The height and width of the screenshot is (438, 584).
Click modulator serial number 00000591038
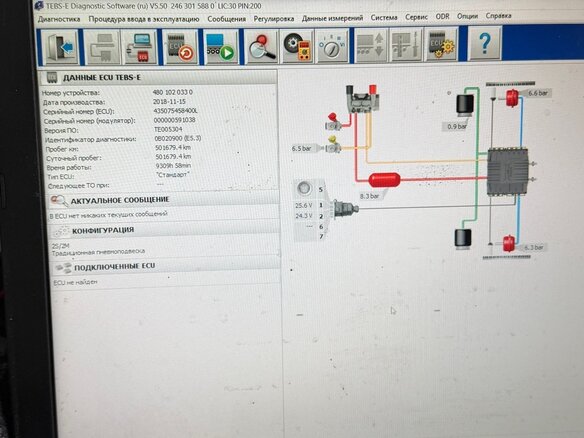175,120
